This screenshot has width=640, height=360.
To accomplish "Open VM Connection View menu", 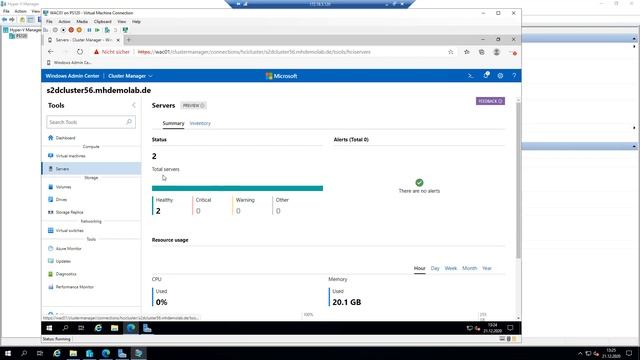I will pyautogui.click(x=122, y=22).
